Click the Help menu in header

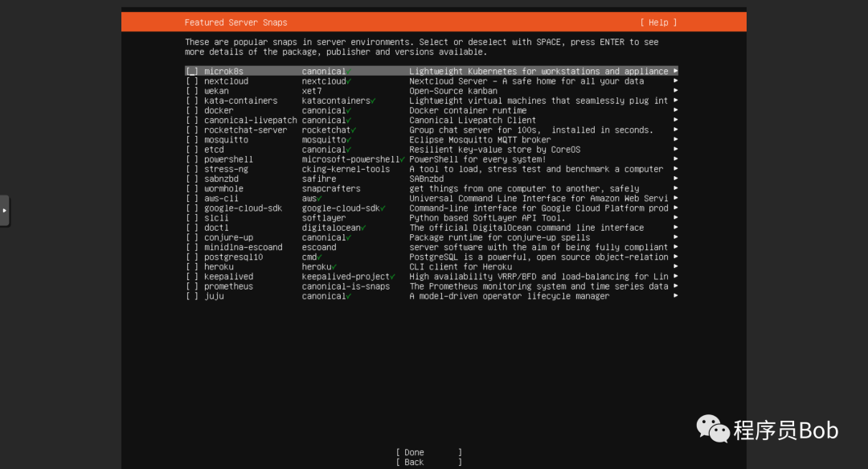658,23
